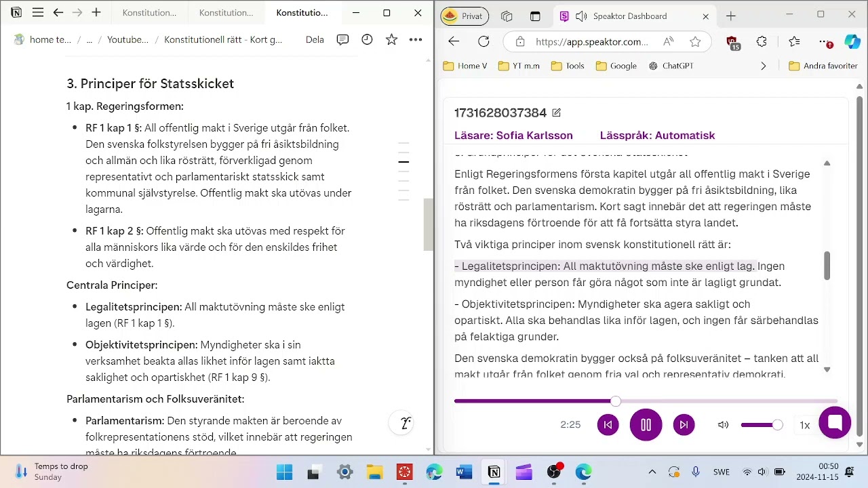Screen dimensions: 868x488
Task: Go back in Notion navigation
Action: [58, 13]
